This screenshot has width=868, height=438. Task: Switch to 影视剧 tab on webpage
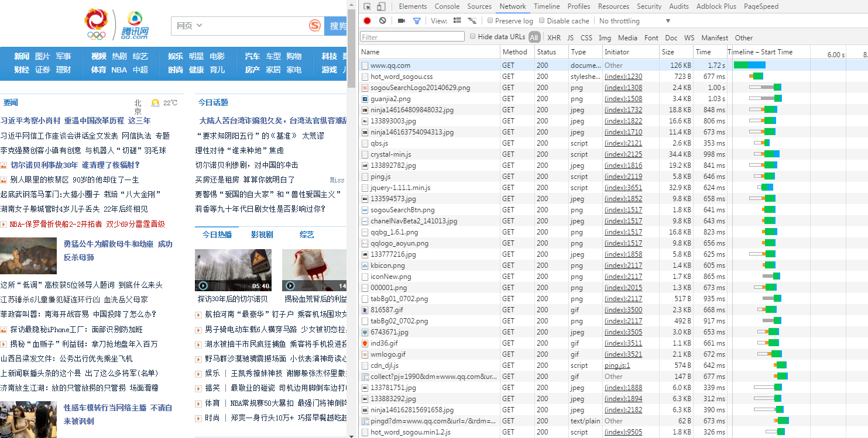click(262, 234)
